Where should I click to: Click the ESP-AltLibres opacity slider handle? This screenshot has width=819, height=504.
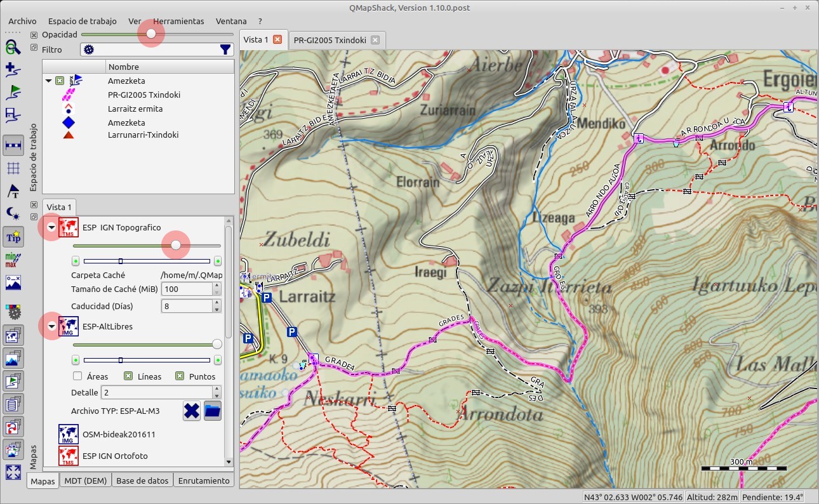click(217, 344)
